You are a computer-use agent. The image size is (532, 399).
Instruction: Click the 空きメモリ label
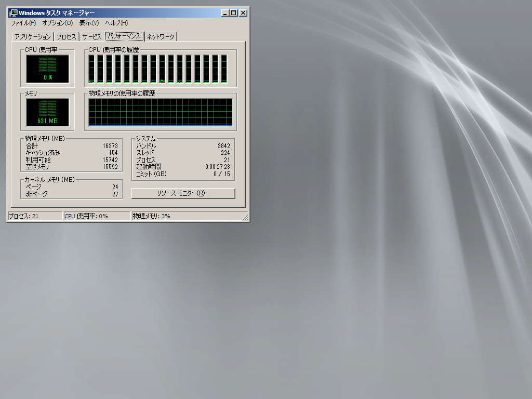[x=37, y=167]
